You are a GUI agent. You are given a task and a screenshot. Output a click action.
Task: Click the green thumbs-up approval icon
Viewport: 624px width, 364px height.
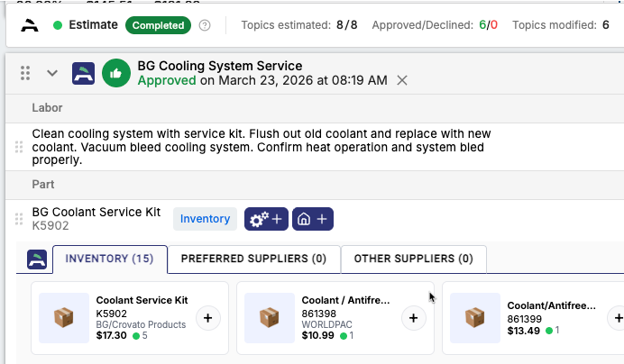tap(115, 73)
